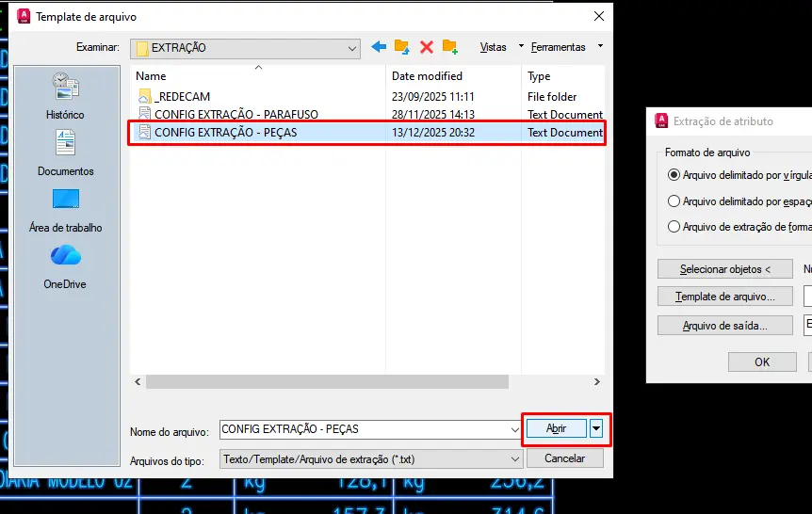Expand the Nome do arquivo dropdown arrow
The image size is (812, 514).
pos(514,429)
